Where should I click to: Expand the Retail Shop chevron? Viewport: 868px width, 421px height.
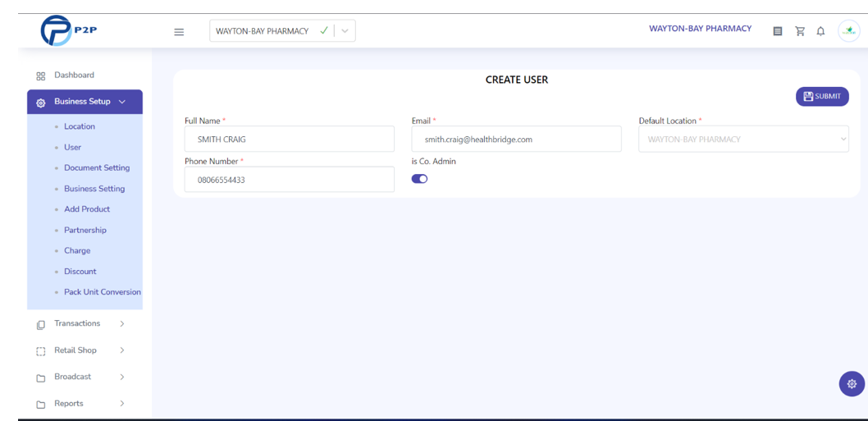pyautogui.click(x=122, y=350)
